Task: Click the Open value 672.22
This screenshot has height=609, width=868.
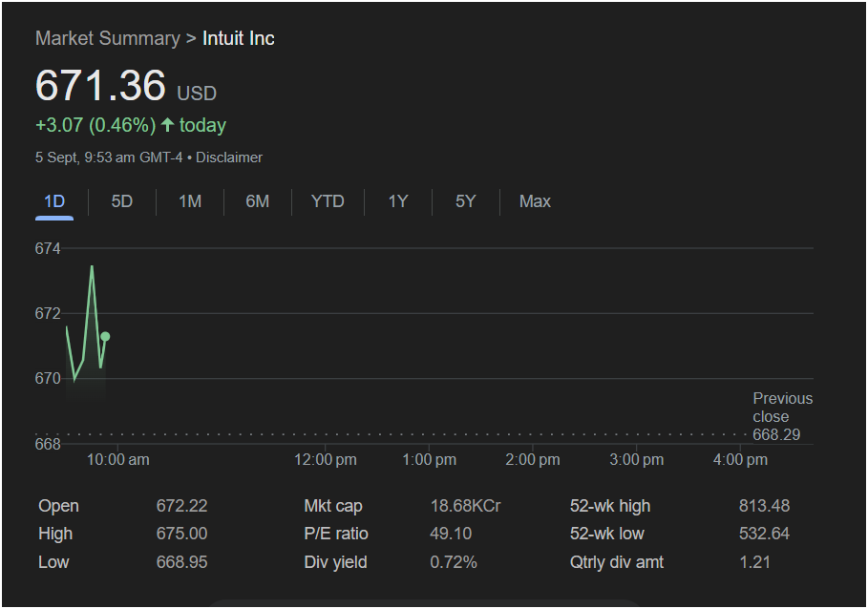Action: pyautogui.click(x=181, y=506)
